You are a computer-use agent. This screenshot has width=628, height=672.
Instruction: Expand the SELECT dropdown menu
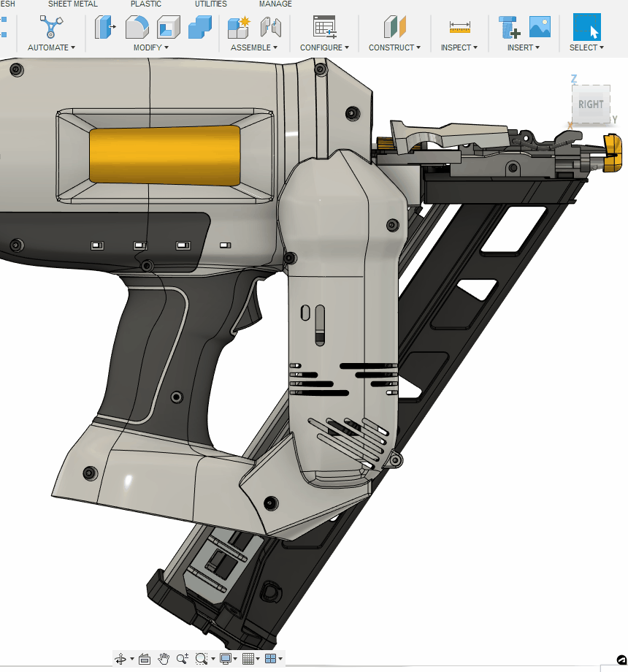tap(586, 47)
